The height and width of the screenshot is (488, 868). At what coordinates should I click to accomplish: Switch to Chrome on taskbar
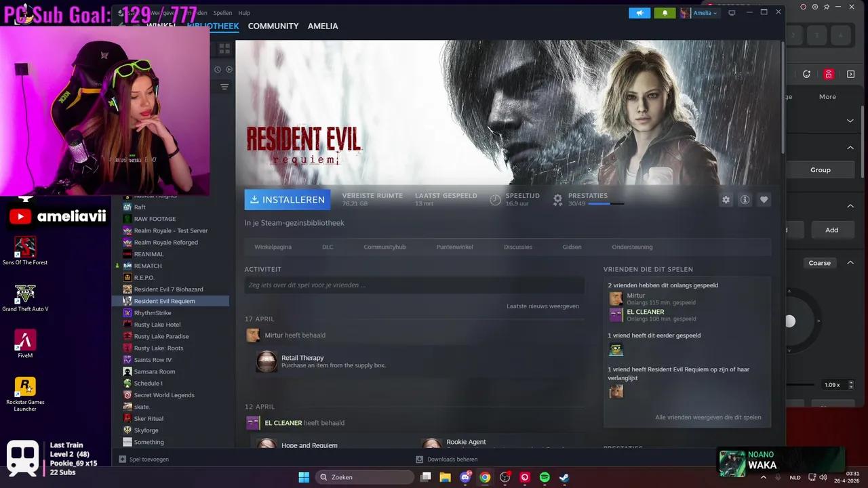[485, 477]
